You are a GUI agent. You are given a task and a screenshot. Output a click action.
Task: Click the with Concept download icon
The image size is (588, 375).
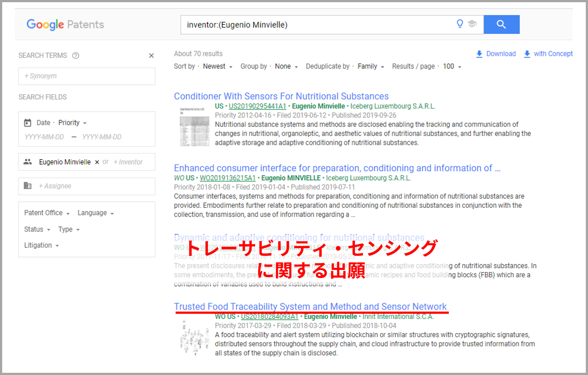(527, 54)
